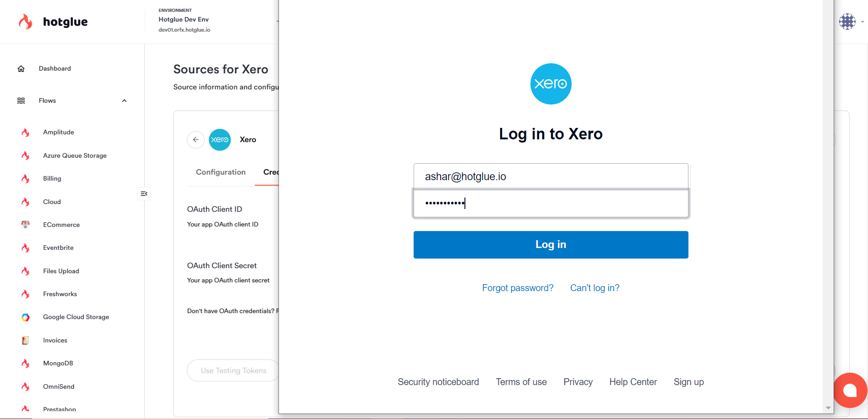Select the Files Upload flow icon

coord(26,271)
